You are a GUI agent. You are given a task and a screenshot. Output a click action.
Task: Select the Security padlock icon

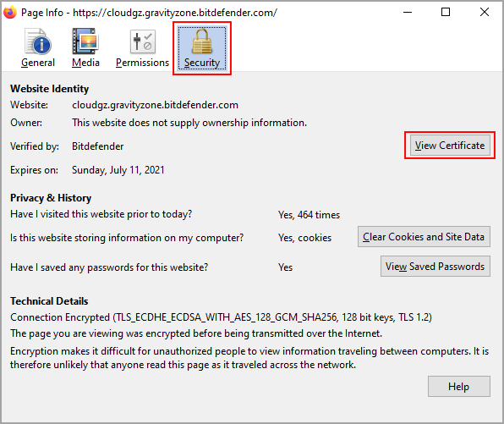tap(202, 41)
